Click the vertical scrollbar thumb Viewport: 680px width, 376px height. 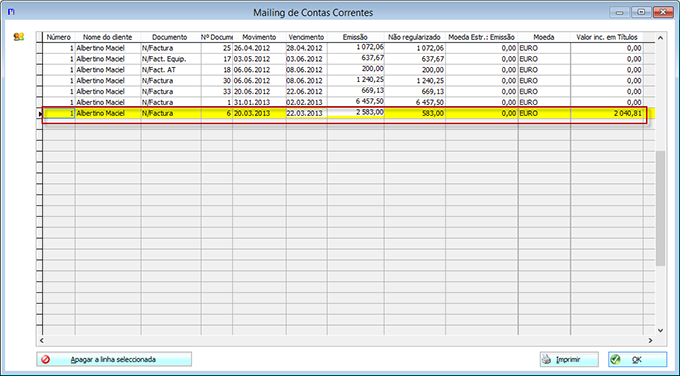660,208
